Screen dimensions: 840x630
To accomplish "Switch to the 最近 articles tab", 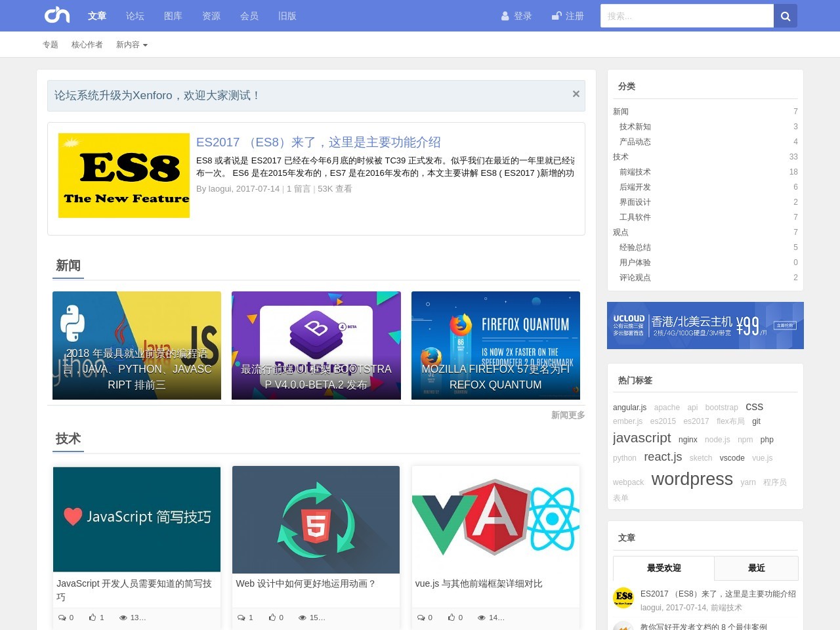I will 756,568.
